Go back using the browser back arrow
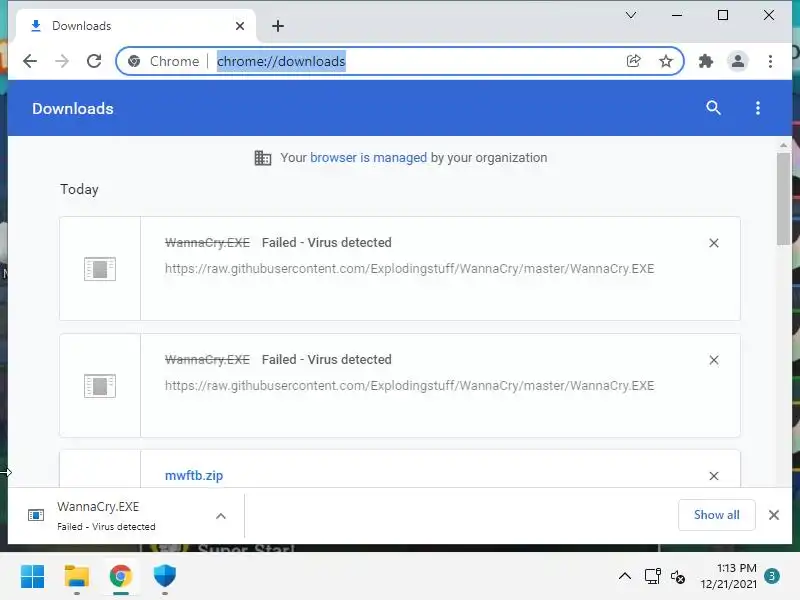The width and height of the screenshot is (800, 600). pos(30,61)
